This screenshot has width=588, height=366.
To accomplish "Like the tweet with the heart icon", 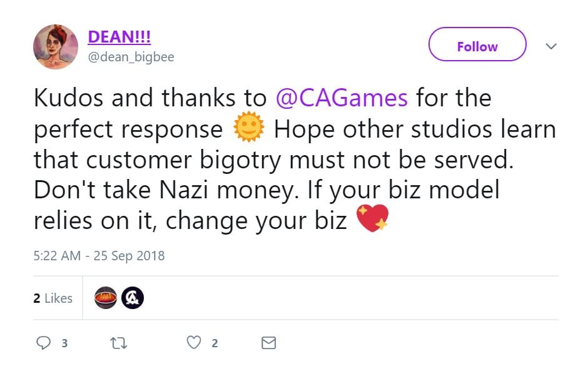I will pos(195,343).
